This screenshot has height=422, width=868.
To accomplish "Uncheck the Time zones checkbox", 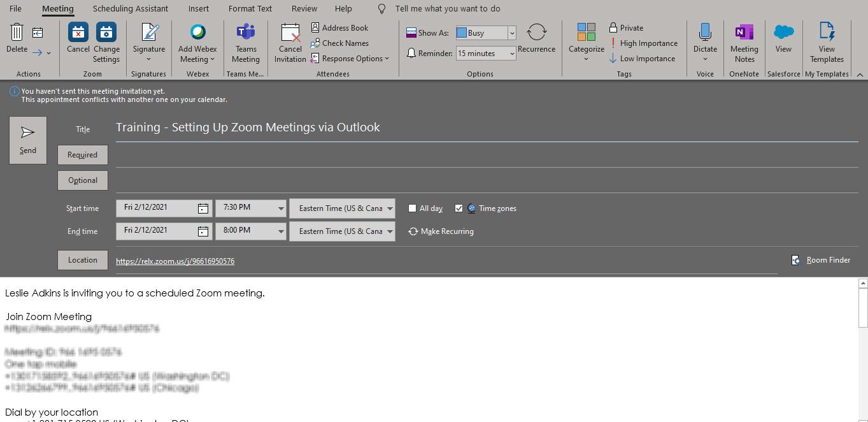I will click(459, 208).
